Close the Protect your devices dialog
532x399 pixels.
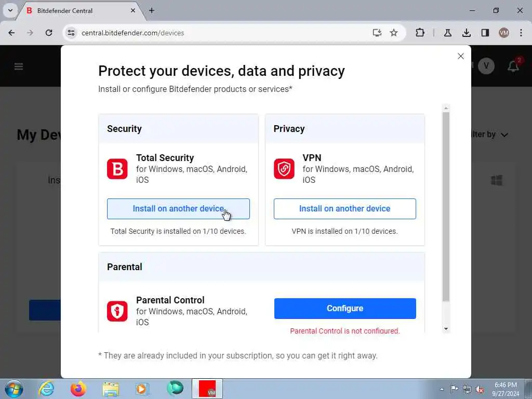pos(460,56)
